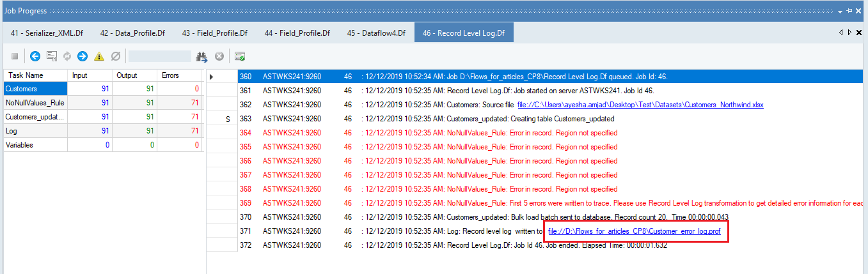Image resolution: width=868 pixels, height=274 pixels.
Task: Click the yellow warning triangle icon
Action: 99,56
